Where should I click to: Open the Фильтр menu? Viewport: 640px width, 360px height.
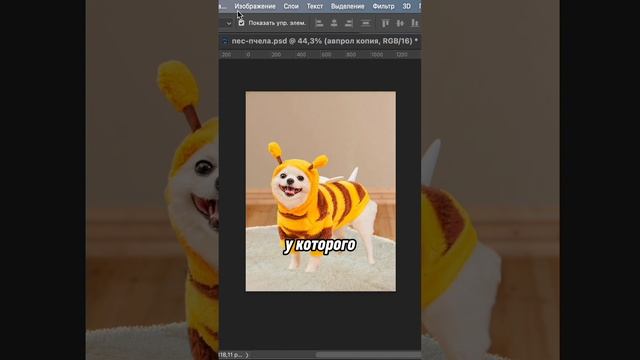(x=383, y=7)
